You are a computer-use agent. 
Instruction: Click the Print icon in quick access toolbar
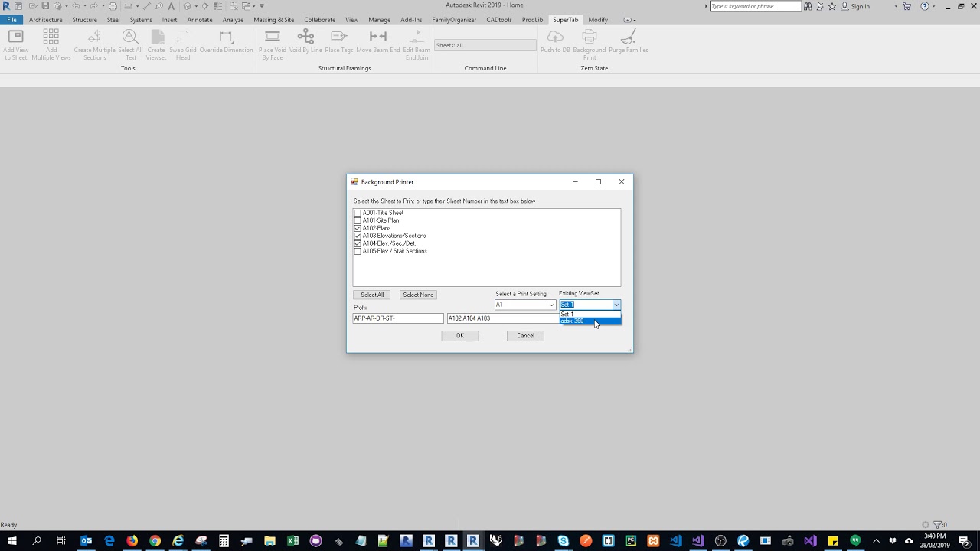pos(113,6)
